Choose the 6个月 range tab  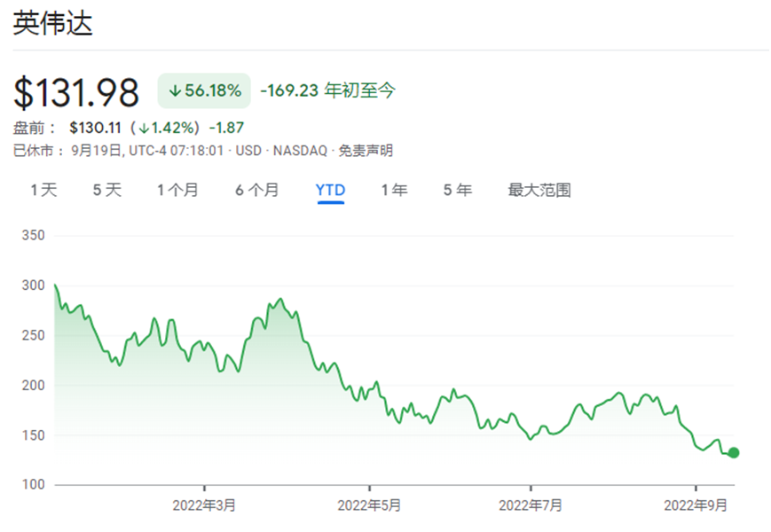[x=257, y=190]
